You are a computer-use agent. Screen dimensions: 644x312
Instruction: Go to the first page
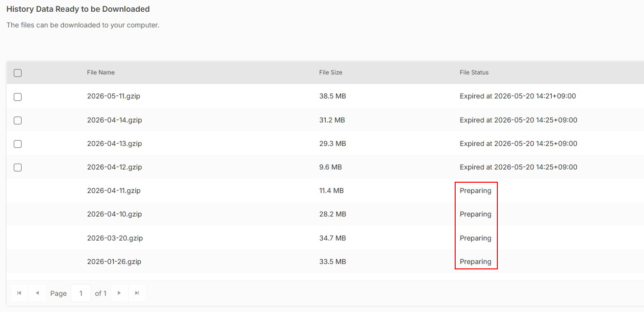pyautogui.click(x=19, y=293)
